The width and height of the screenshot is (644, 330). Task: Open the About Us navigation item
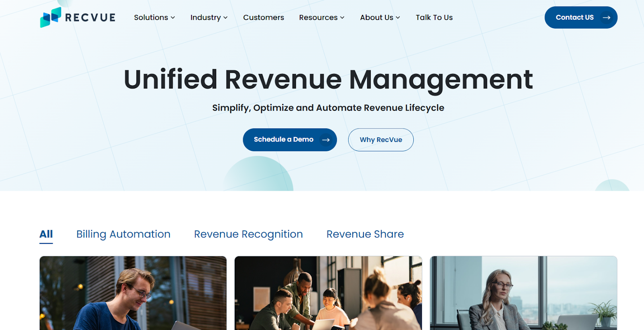click(377, 17)
